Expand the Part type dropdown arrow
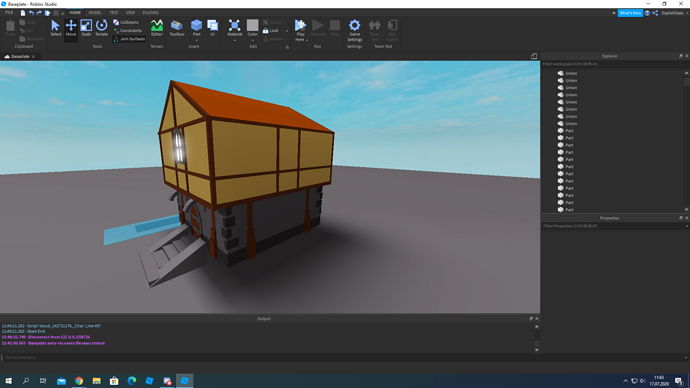 (x=196, y=40)
